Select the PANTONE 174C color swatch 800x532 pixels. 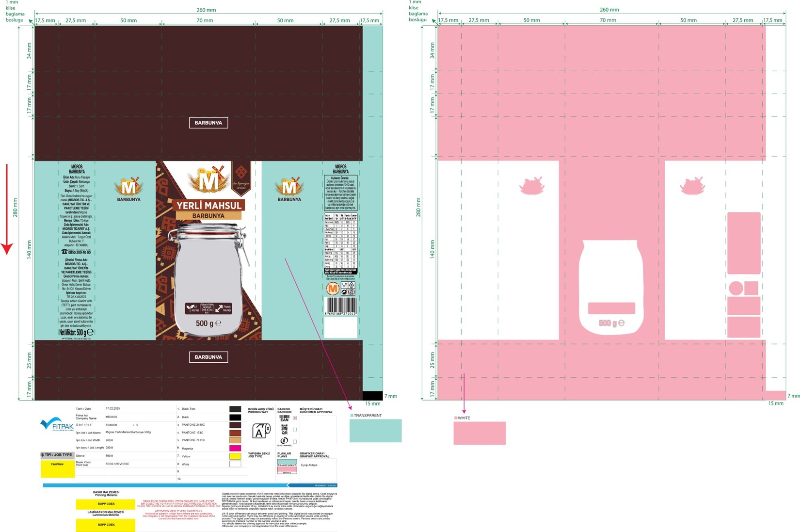[235, 433]
